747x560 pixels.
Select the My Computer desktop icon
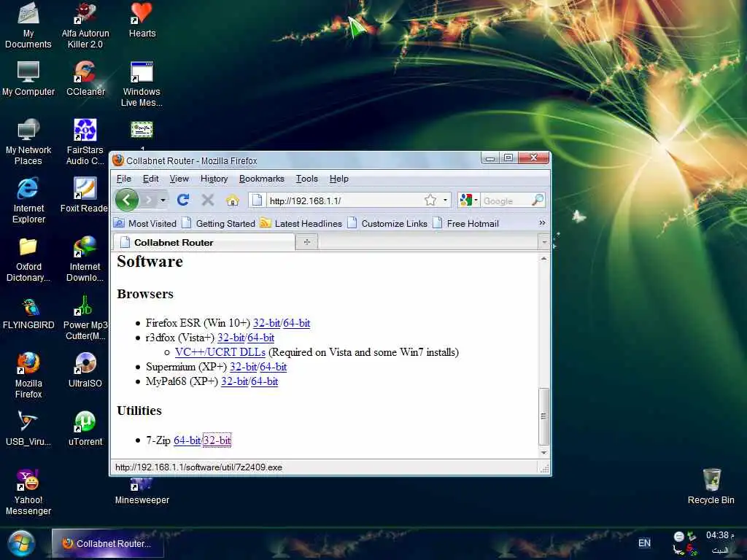pyautogui.click(x=28, y=79)
